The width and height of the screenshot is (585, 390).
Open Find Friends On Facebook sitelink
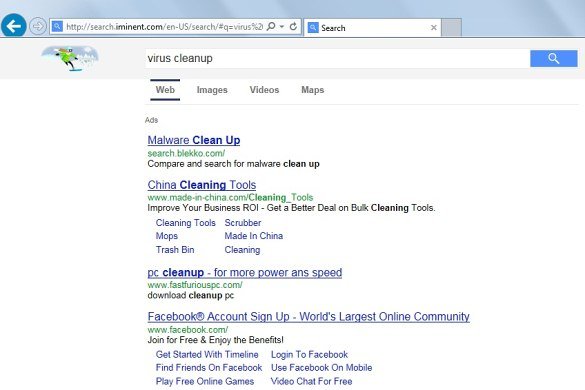click(x=209, y=368)
